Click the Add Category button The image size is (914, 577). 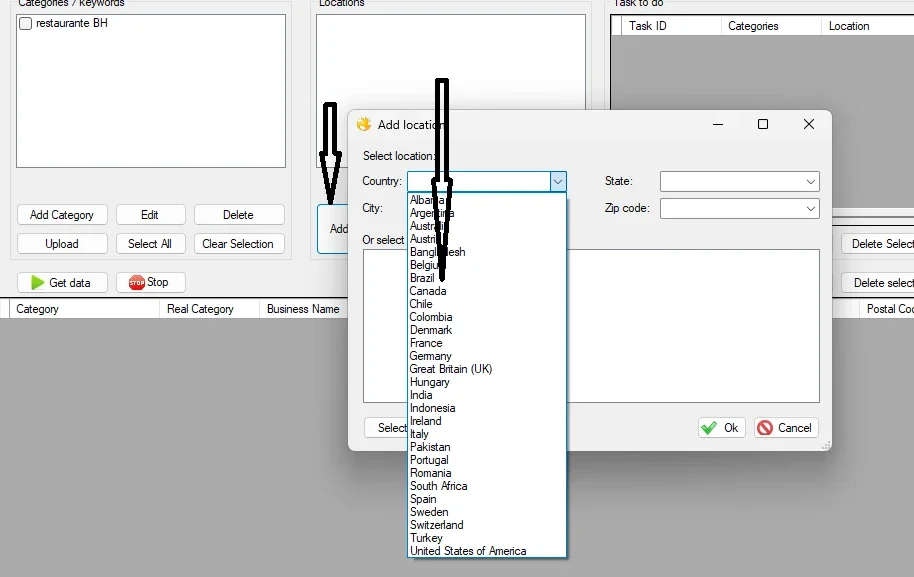(62, 214)
